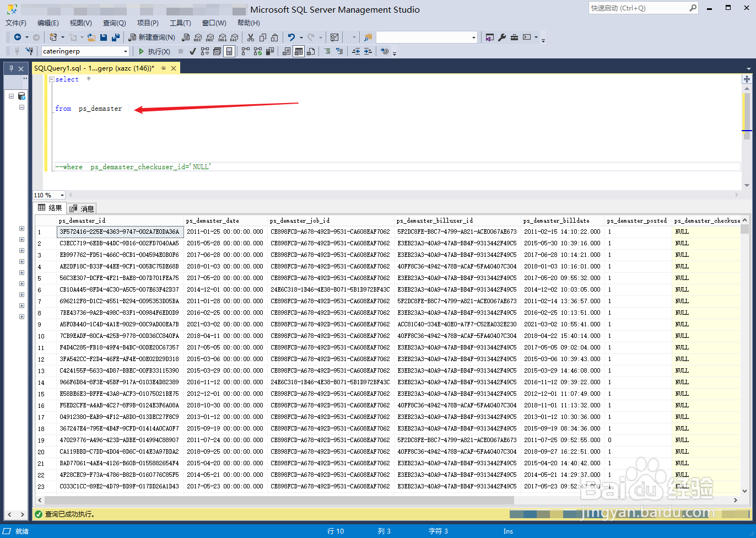Viewport: 756px width, 538px height.
Task: Click the 帮助(H) menu
Action: click(248, 23)
